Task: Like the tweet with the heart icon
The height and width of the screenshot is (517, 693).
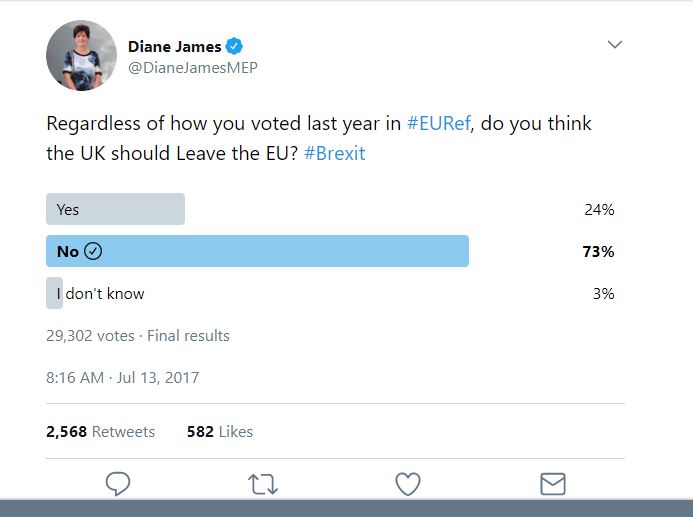Action: [x=407, y=484]
